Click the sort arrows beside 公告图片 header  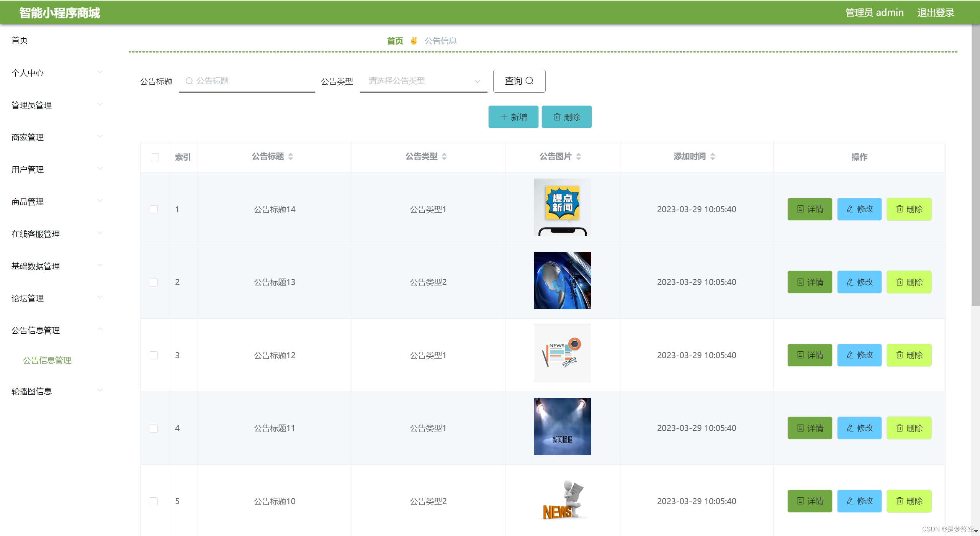coord(579,156)
